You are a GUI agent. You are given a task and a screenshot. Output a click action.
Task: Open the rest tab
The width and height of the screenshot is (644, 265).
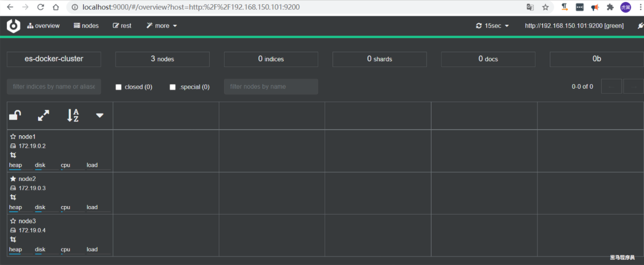point(122,26)
